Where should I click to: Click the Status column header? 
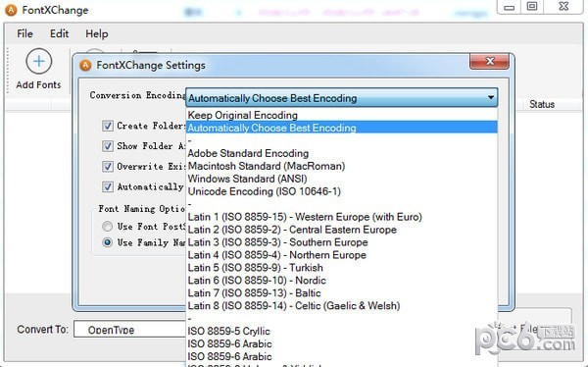(542, 104)
